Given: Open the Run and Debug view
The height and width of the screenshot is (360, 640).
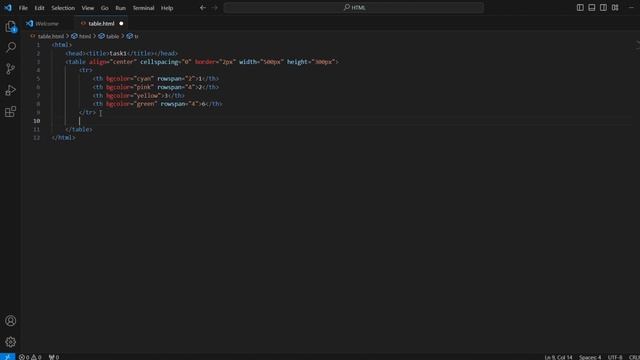Looking at the screenshot, I should point(11,90).
